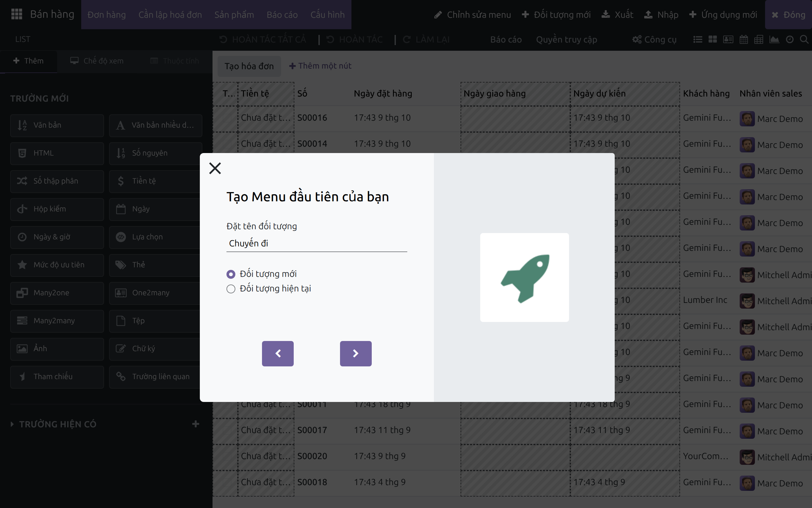Open the apps grid icon
Screen dimensions: 812x508
pyautogui.click(x=16, y=14)
